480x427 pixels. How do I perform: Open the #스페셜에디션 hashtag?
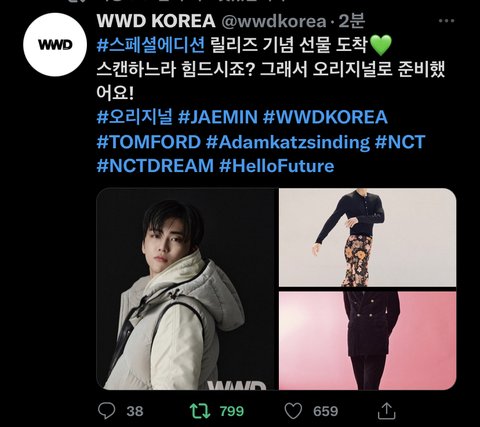151,45
